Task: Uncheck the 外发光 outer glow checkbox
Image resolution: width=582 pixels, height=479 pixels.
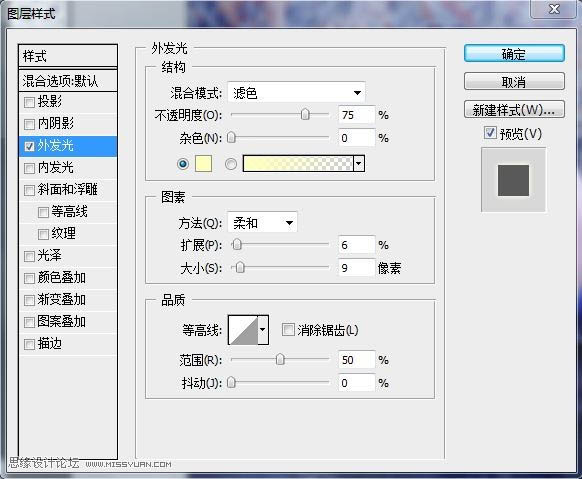Action: tap(29, 146)
